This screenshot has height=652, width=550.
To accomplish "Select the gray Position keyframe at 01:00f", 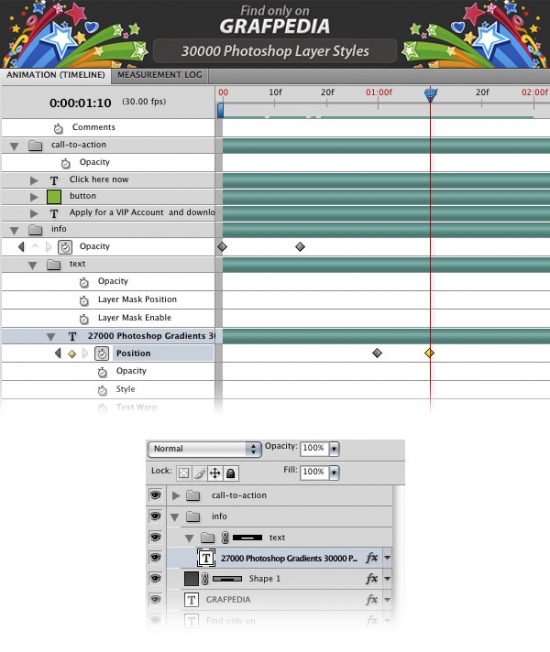I will (377, 353).
